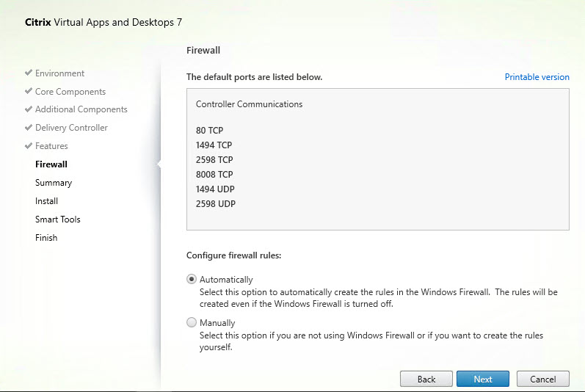Viewport: 585px width, 392px height.
Task: Click the Controller Communications heading in ports list
Action: [x=249, y=104]
